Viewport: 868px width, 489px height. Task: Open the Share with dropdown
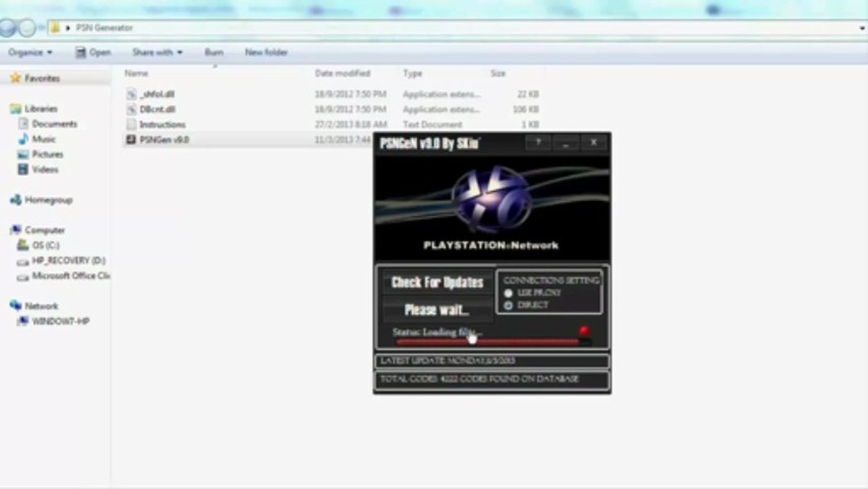point(157,52)
